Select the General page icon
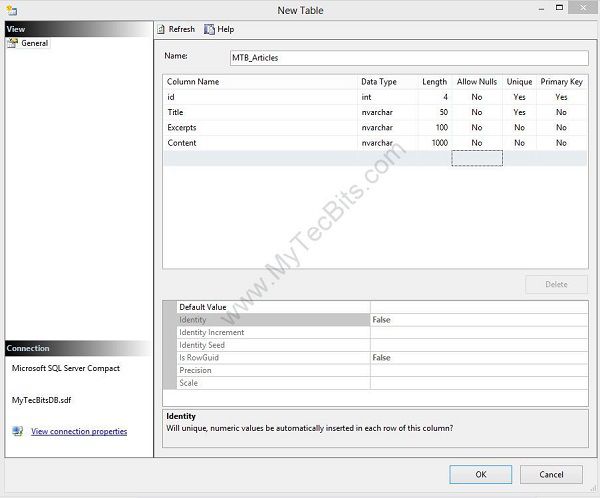This screenshot has width=600, height=498. click(13, 43)
